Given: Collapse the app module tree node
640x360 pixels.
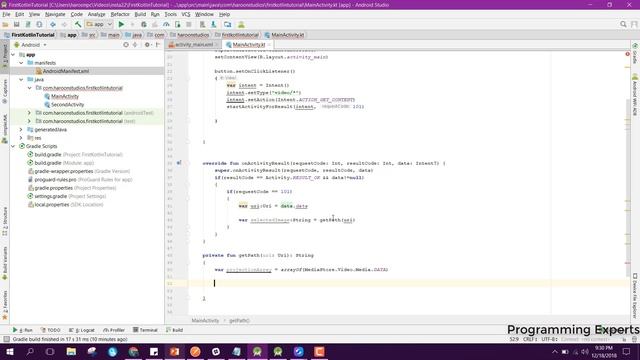Looking at the screenshot, I should click(13, 54).
